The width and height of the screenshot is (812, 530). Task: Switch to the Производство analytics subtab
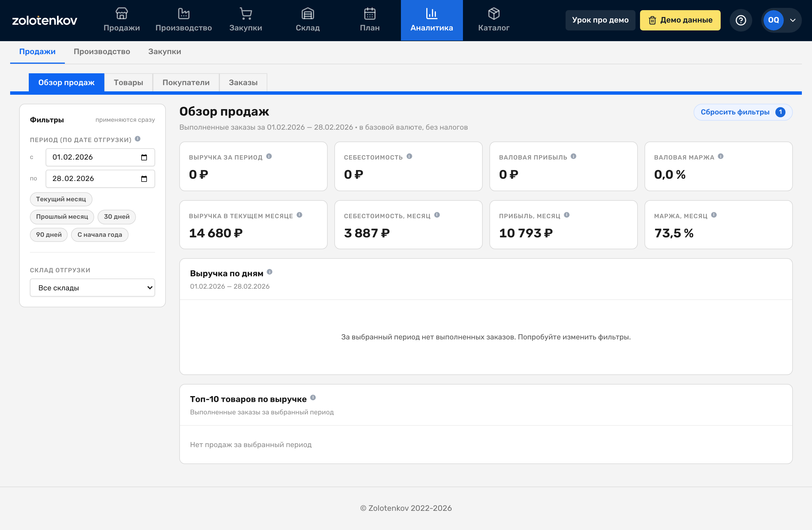tap(102, 52)
